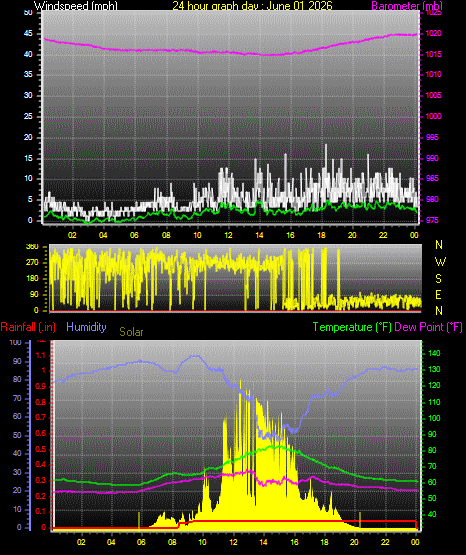Click the 'W' compass letter
The height and width of the screenshot is (555, 466).
(440, 262)
